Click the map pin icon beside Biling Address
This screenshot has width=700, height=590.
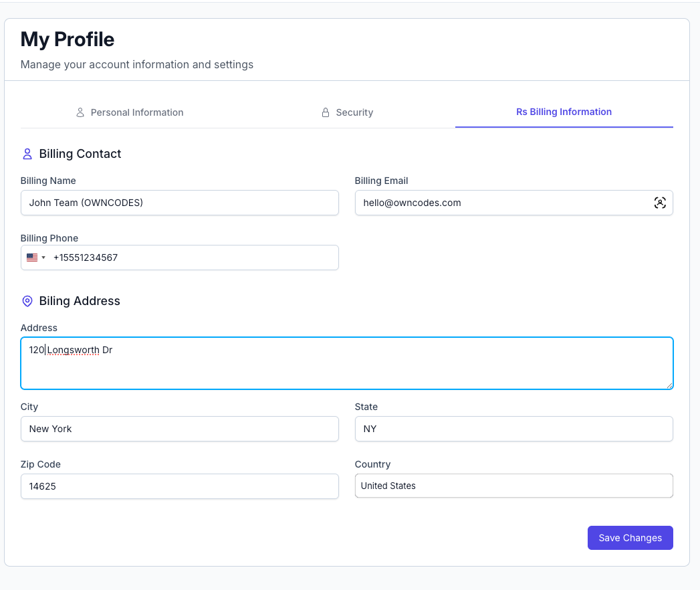tap(27, 301)
